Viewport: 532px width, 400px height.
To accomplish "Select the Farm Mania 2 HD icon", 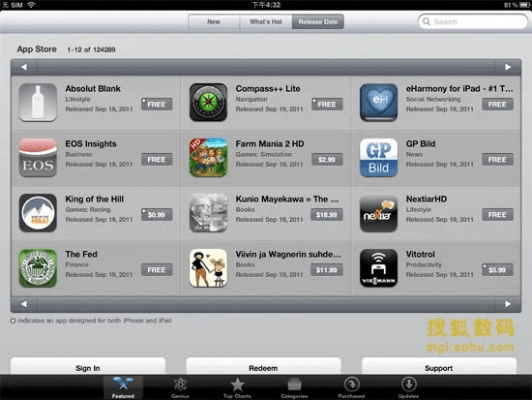I will point(208,157).
